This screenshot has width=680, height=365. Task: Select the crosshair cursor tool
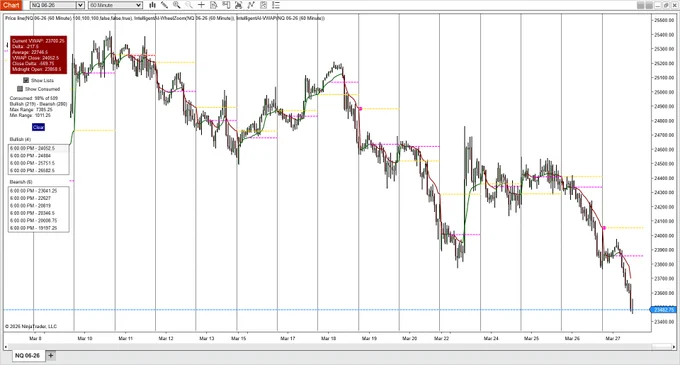pos(201,5)
